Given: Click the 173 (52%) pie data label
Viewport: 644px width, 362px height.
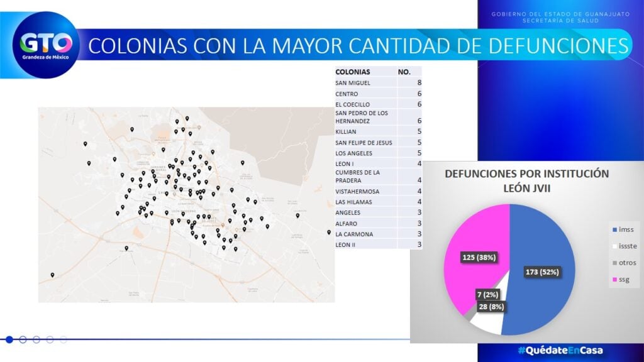Looking at the screenshot, I should pos(541,272).
